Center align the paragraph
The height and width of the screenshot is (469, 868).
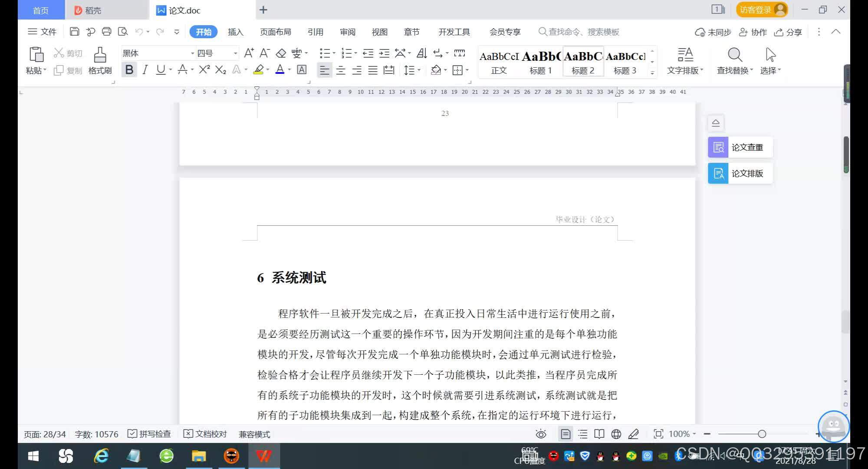coord(341,70)
